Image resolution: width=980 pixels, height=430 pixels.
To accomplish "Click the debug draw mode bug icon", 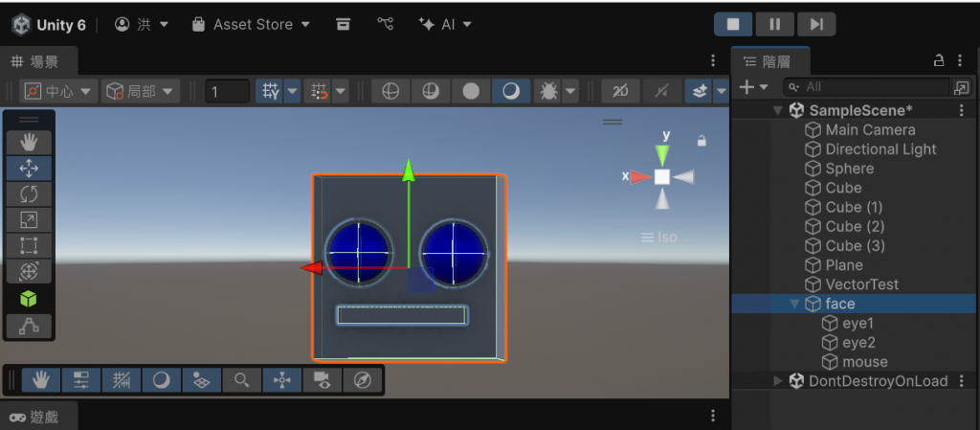I will tap(548, 91).
